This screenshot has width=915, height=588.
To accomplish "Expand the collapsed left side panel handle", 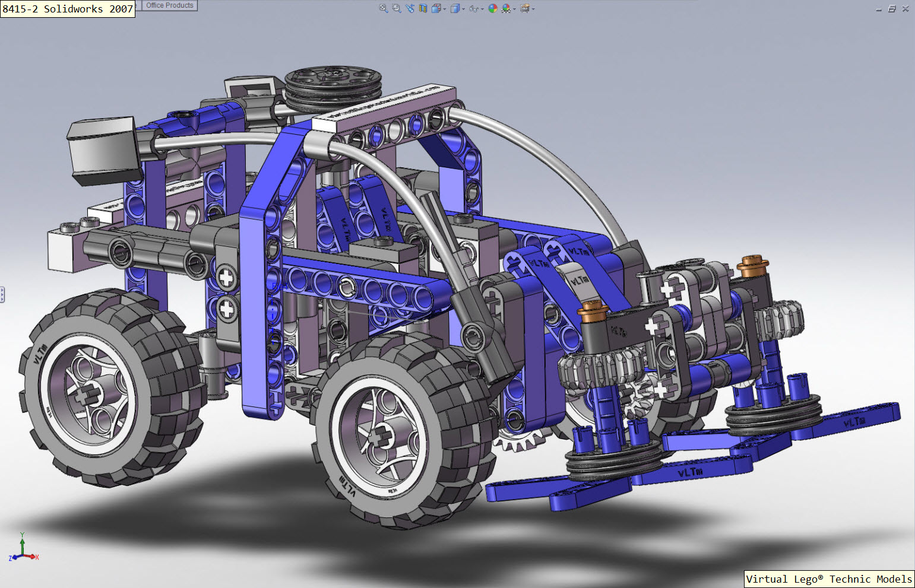I will click(2, 294).
